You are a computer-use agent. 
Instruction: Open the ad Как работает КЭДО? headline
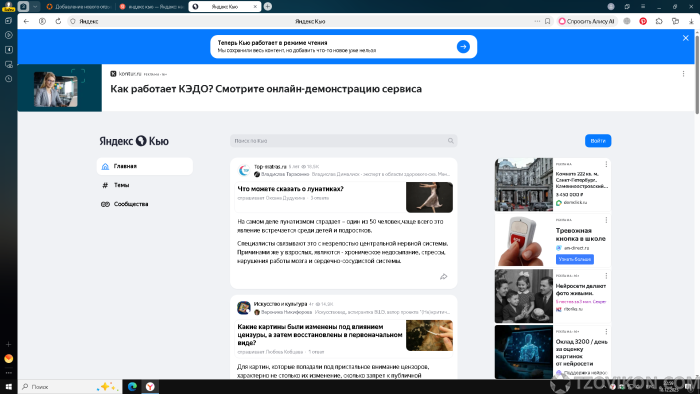click(x=266, y=89)
